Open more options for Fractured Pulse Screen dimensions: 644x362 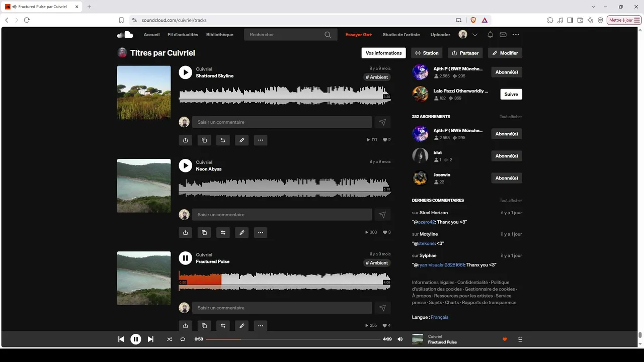pyautogui.click(x=260, y=325)
